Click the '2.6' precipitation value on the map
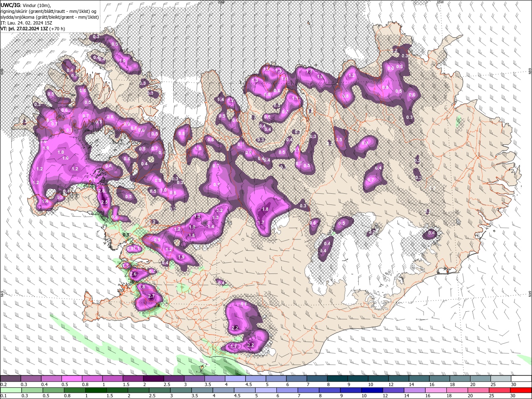Image resolution: width=532 pixels, height=399 pixels. (x=133, y=274)
